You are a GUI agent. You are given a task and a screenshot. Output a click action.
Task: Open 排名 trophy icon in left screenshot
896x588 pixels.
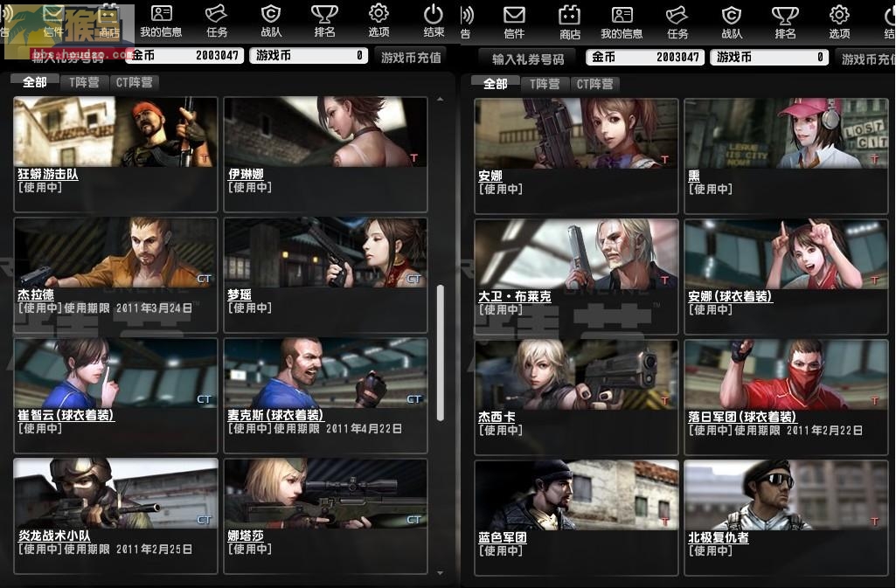pos(324,21)
